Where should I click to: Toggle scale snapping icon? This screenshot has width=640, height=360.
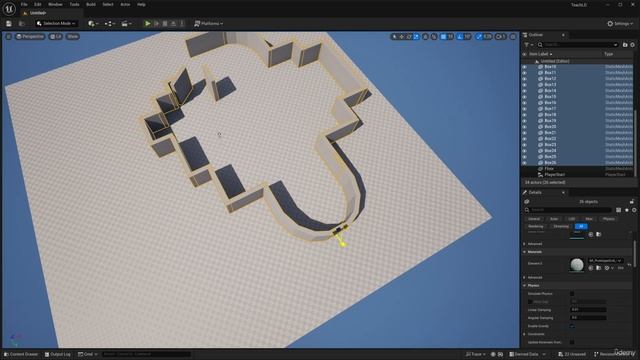pyautogui.click(x=479, y=37)
